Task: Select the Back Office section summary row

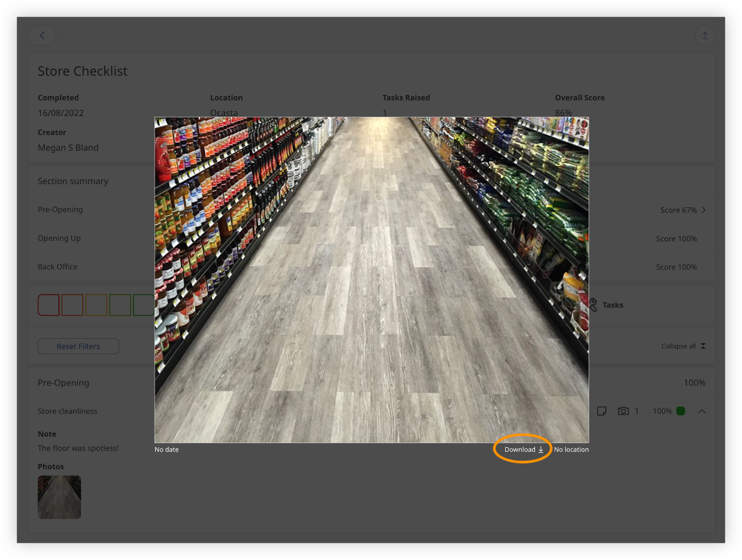Action: click(371, 267)
